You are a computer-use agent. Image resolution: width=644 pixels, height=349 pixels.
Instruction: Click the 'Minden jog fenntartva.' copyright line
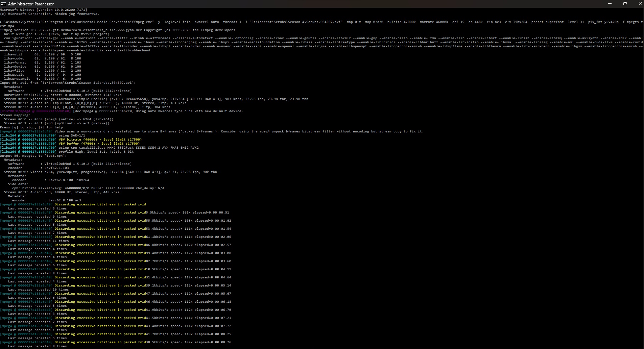(50, 14)
